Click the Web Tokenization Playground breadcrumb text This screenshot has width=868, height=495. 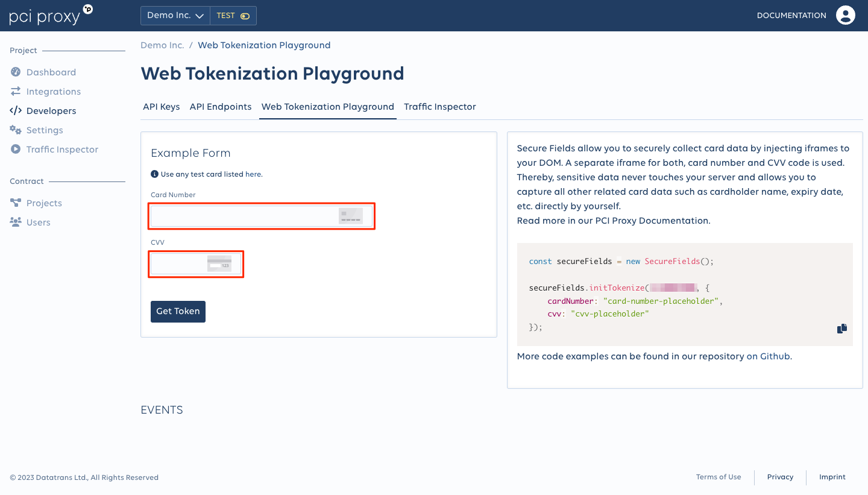point(264,45)
